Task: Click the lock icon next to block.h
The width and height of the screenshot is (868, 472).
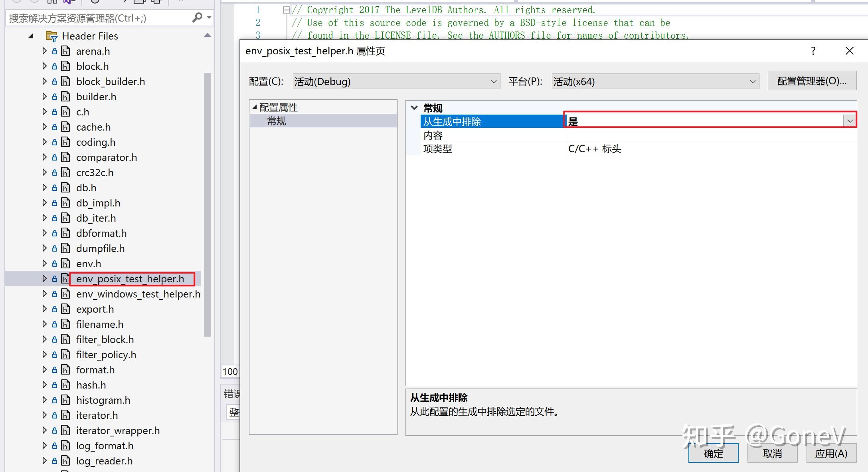Action: click(55, 66)
